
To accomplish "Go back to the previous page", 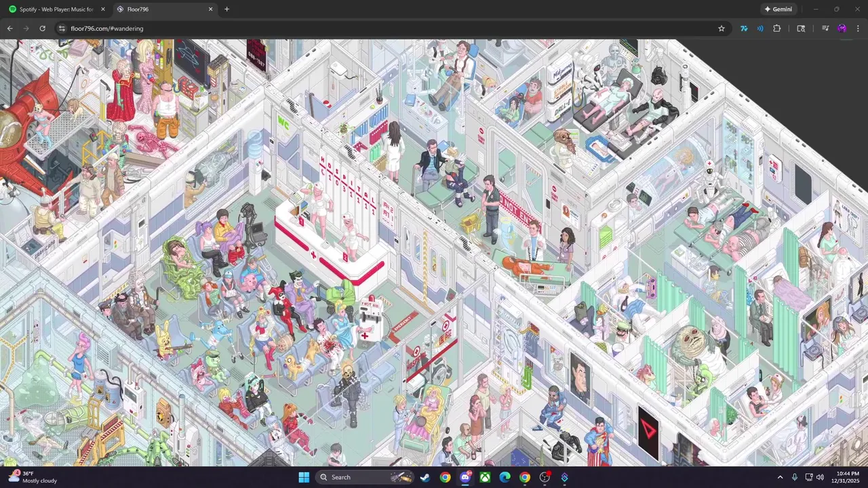I will point(9,28).
